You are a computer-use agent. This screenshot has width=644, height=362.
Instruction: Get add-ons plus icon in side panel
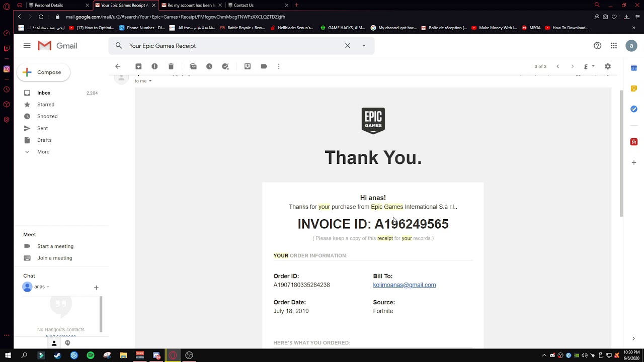tap(634, 162)
